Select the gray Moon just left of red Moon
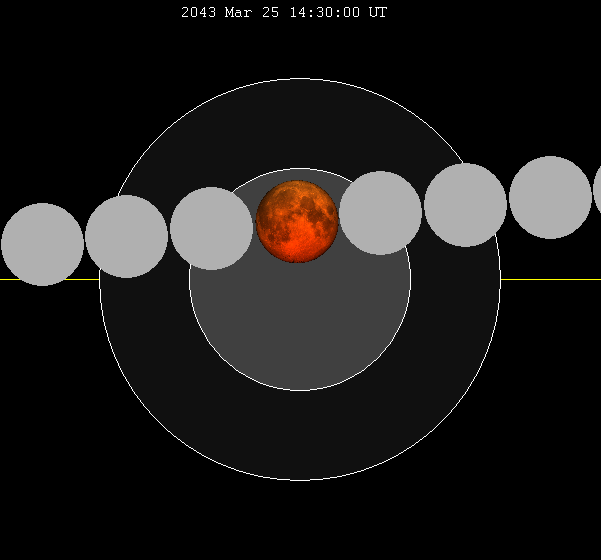 [x=211, y=228]
